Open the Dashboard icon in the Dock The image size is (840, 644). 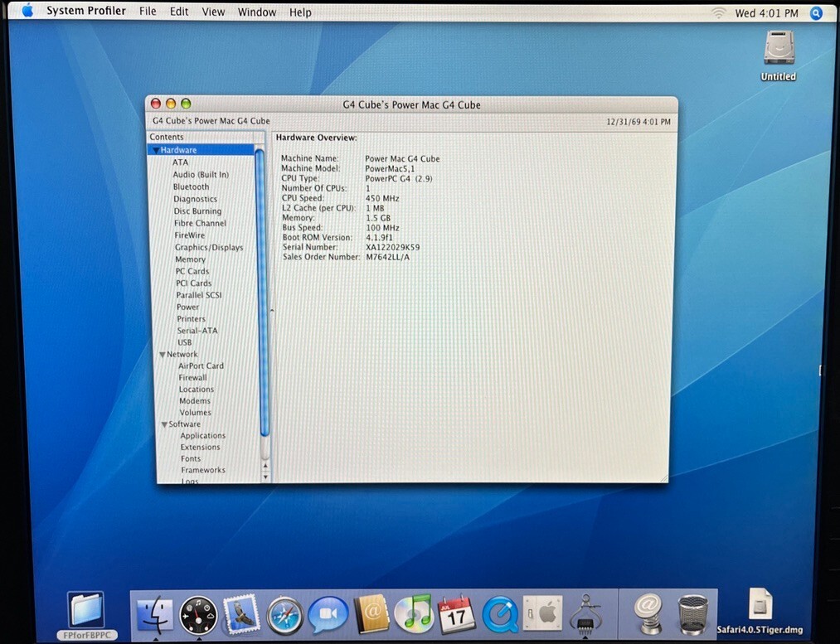(198, 616)
